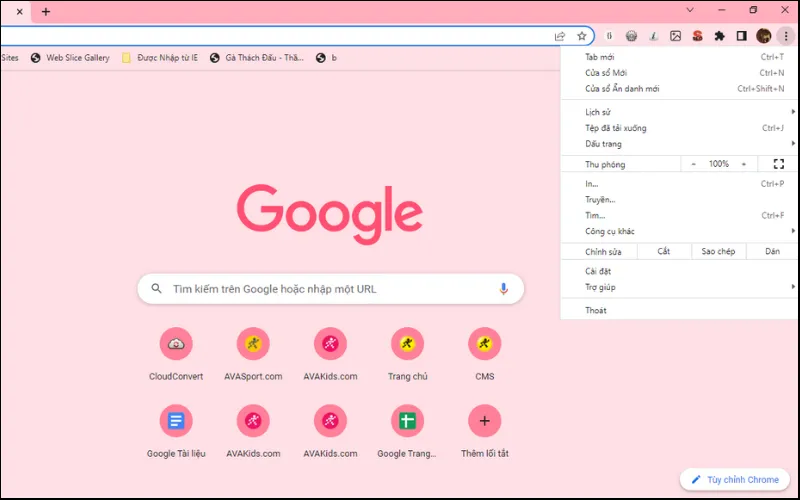Viewport: 800px width, 500px height.
Task: Open the profile avatar menu
Action: (764, 36)
